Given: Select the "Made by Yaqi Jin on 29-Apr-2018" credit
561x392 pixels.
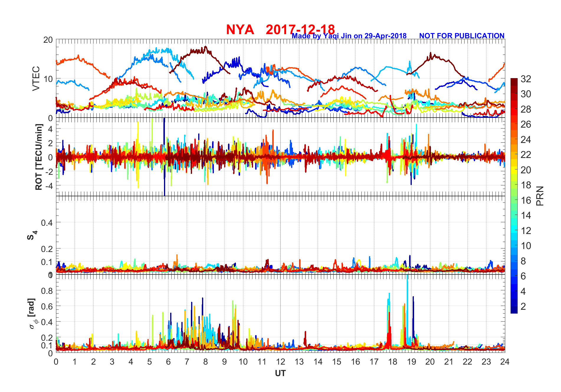Looking at the screenshot, I should 349,36.
